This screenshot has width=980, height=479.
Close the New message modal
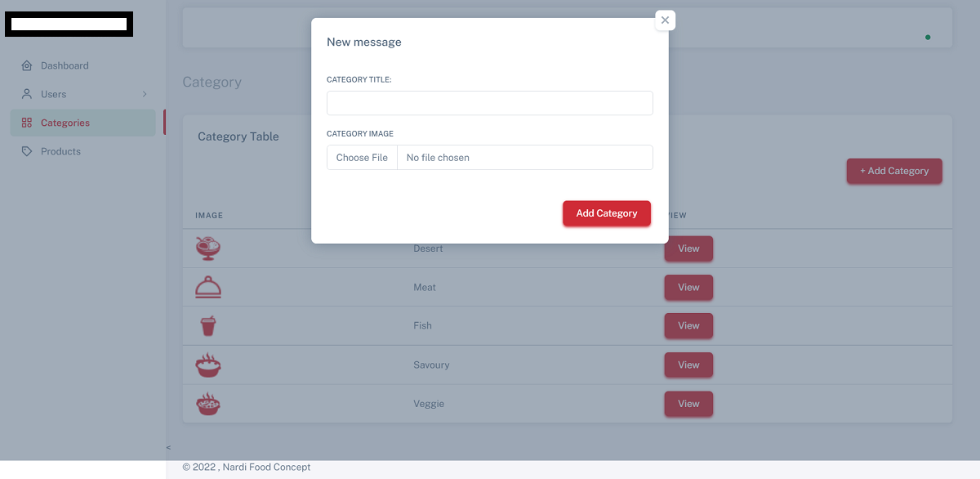point(665,20)
